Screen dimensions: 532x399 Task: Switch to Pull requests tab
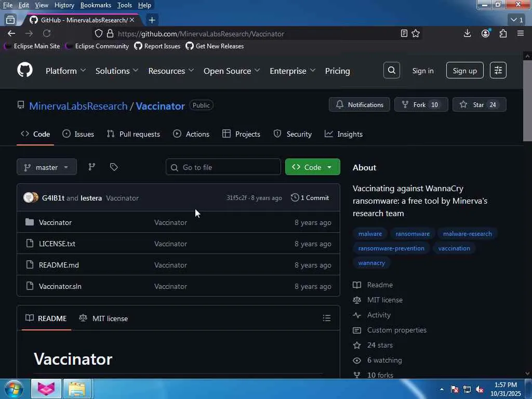[x=134, y=134]
